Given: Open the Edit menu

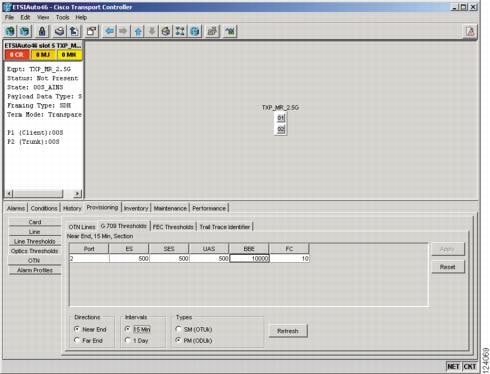Looking at the screenshot, I should tap(25, 17).
